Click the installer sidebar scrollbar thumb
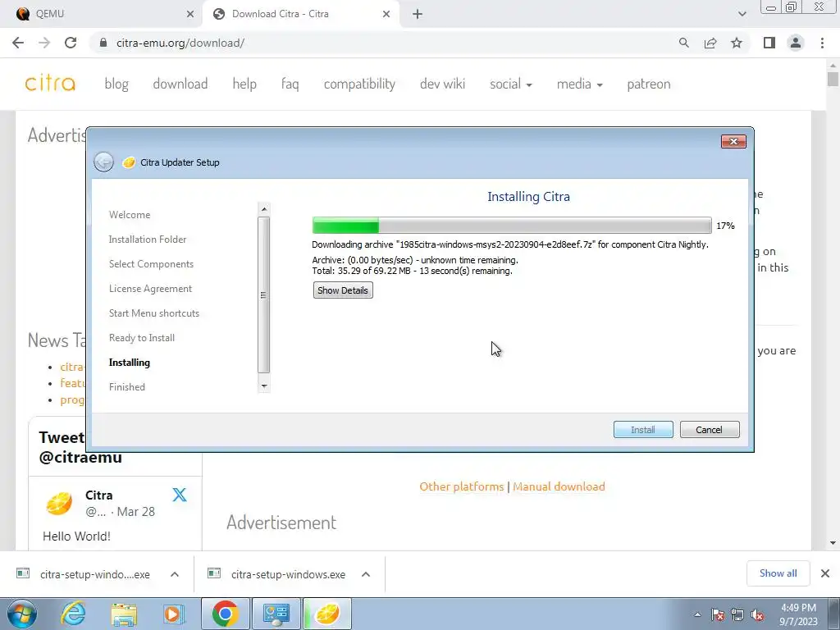The height and width of the screenshot is (630, 840). [263, 295]
